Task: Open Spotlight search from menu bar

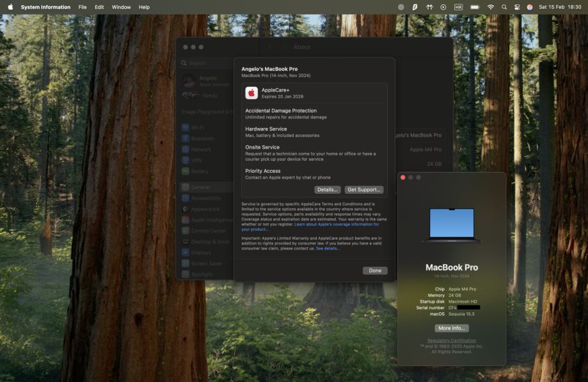Action: point(504,7)
